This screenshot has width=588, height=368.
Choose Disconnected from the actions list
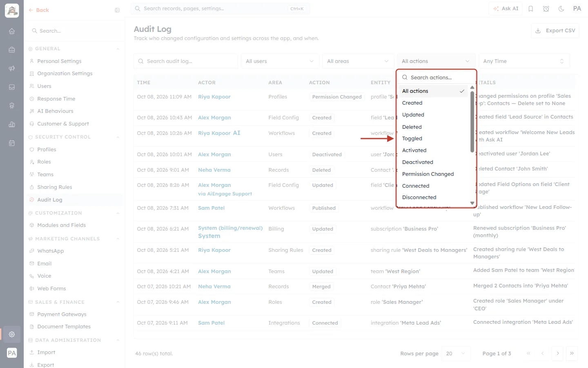pos(433,197)
